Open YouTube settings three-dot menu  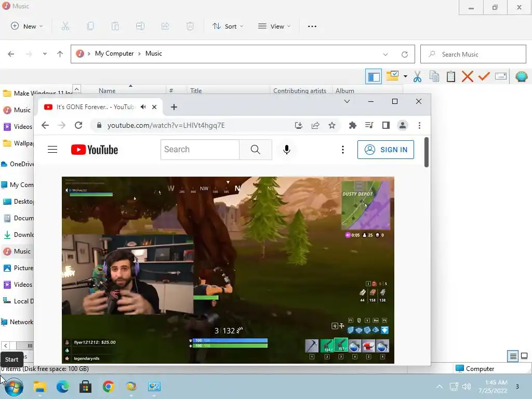[343, 149]
